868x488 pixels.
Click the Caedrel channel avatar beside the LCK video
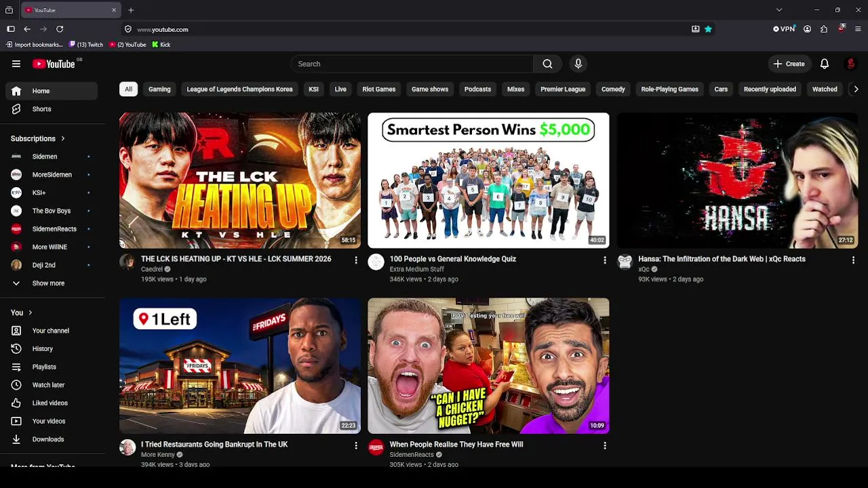[127, 262]
